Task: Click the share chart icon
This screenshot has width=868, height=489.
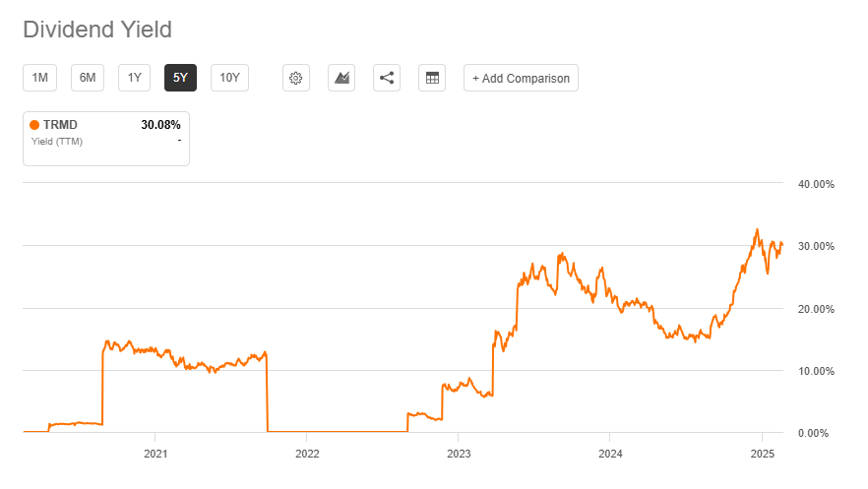Action: 387,78
